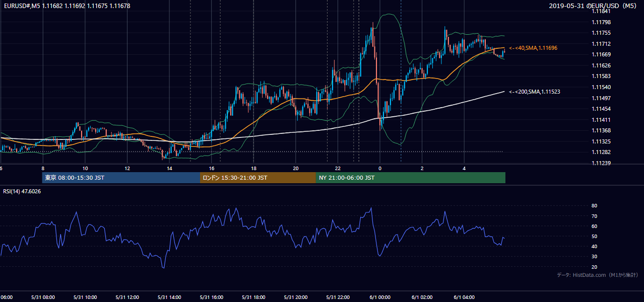Click price axis value 1.11497
This screenshot has width=644, height=302.
(602, 98)
